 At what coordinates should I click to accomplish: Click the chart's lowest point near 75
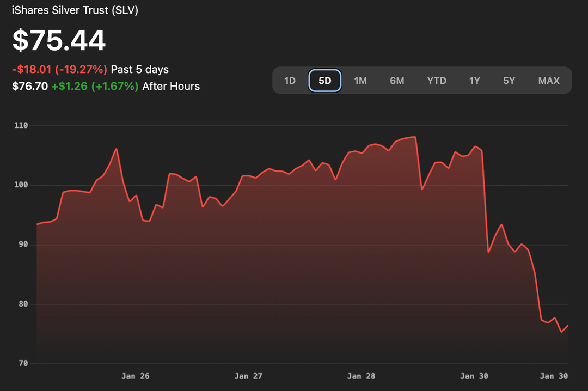tap(561, 332)
